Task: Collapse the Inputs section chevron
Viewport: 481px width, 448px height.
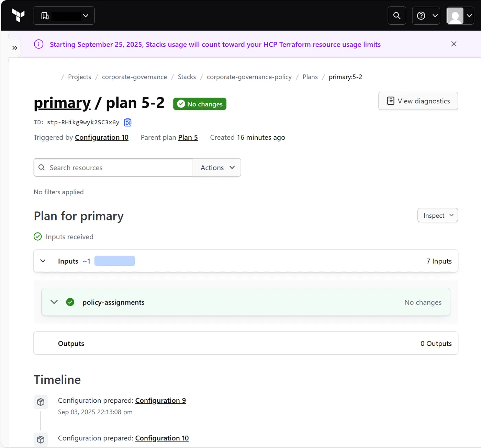Action: (43, 261)
